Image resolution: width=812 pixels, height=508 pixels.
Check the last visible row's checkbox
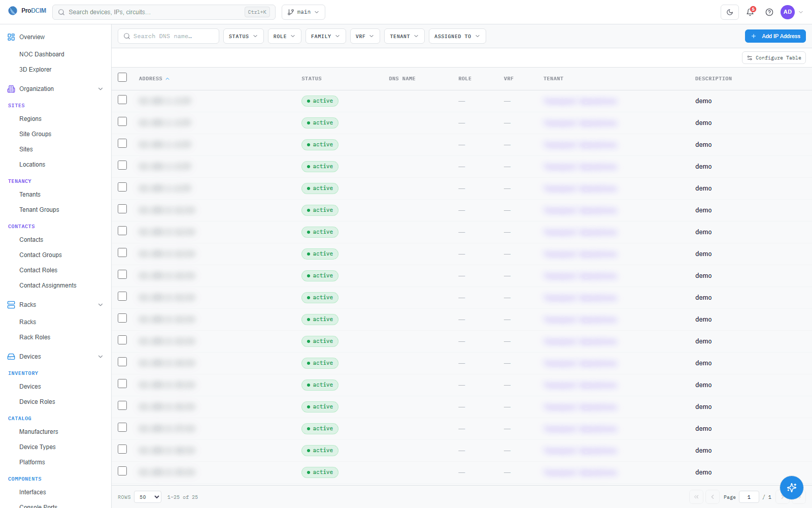[x=122, y=471]
